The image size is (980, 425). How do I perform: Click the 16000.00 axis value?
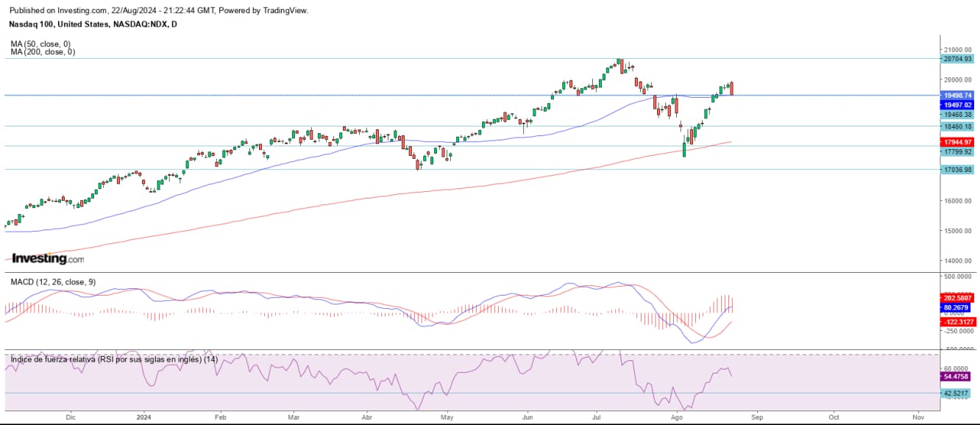pos(957,201)
